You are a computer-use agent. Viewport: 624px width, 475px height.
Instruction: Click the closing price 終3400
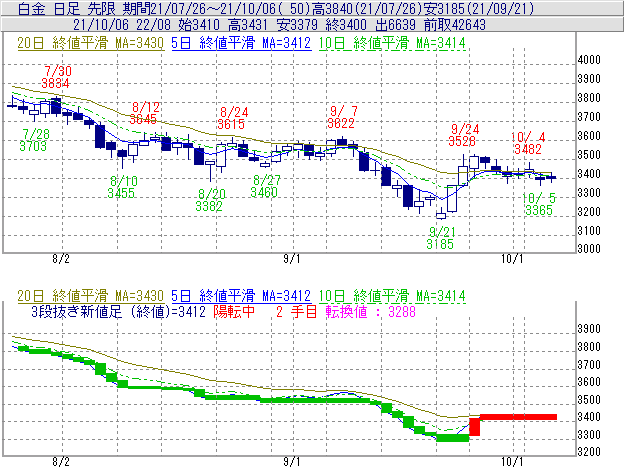click(x=346, y=25)
